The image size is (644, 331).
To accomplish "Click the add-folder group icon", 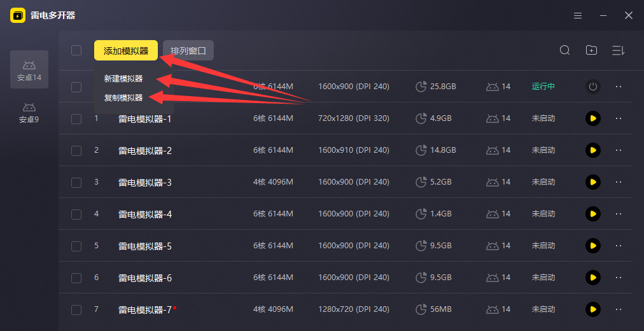I will (591, 50).
